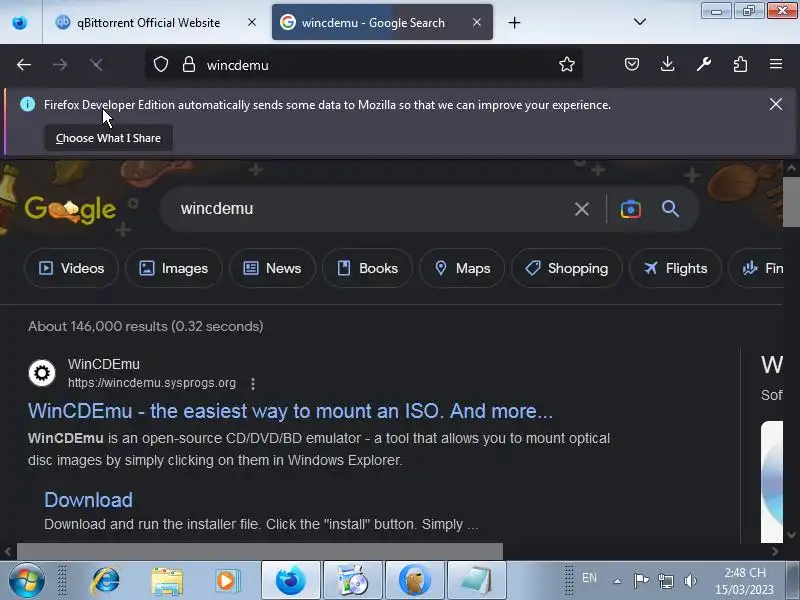This screenshot has width=800, height=600.
Task: Filter results by Maps
Action: click(x=462, y=268)
